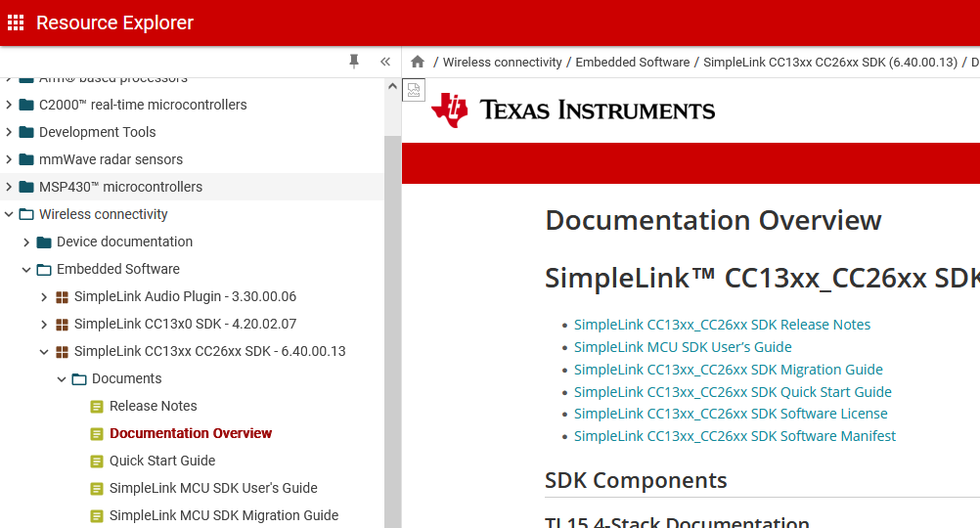980x528 pixels.
Task: Select Quick Start Guide in tree
Action: point(162,462)
